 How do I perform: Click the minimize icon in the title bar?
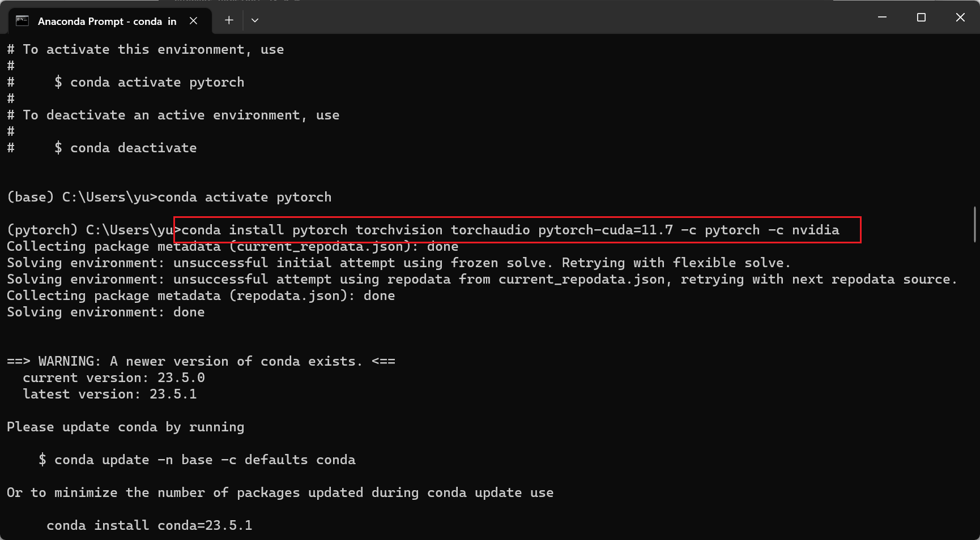click(881, 17)
